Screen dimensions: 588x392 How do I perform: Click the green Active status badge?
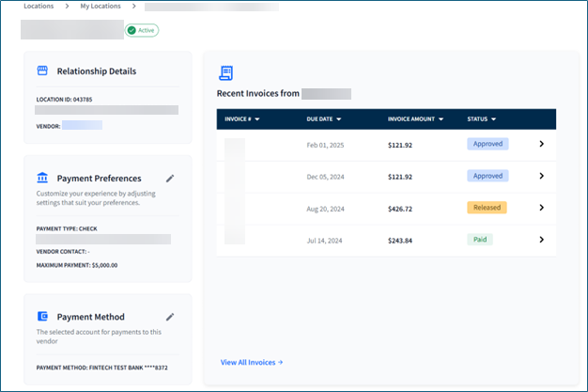click(x=142, y=30)
